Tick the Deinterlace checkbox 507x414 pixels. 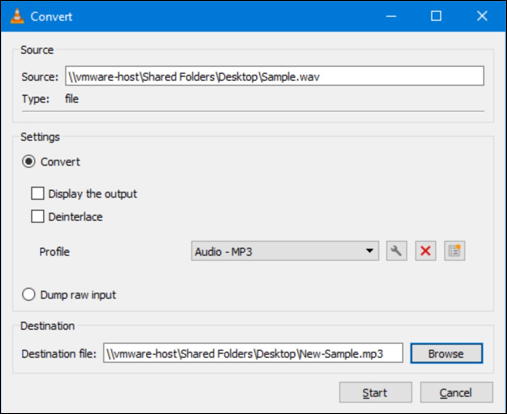click(37, 216)
